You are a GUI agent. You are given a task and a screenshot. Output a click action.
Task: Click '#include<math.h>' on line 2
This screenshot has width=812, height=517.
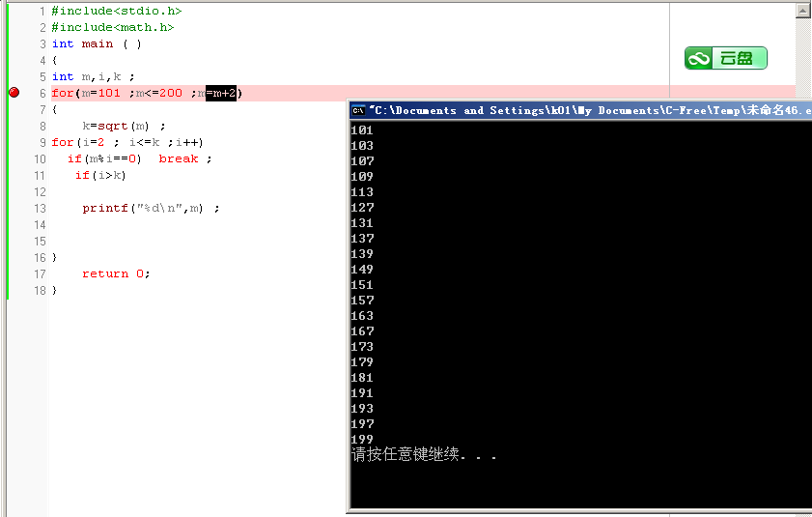[x=113, y=27]
